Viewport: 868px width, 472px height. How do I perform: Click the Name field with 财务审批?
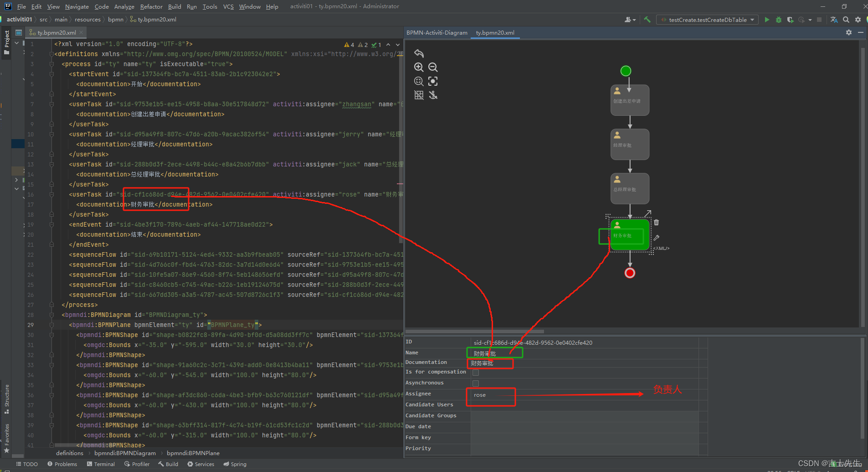click(x=584, y=353)
